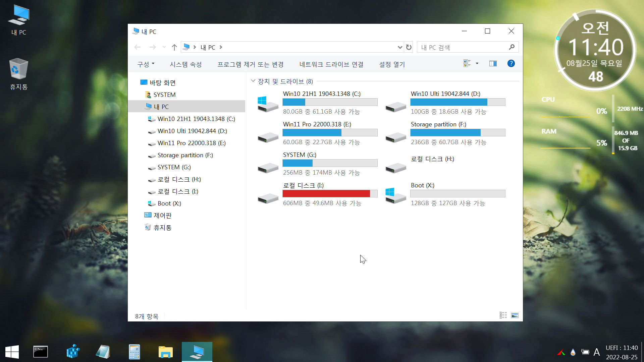Toggle the preview pane button
Screen dimensions: 644x362
point(493,64)
